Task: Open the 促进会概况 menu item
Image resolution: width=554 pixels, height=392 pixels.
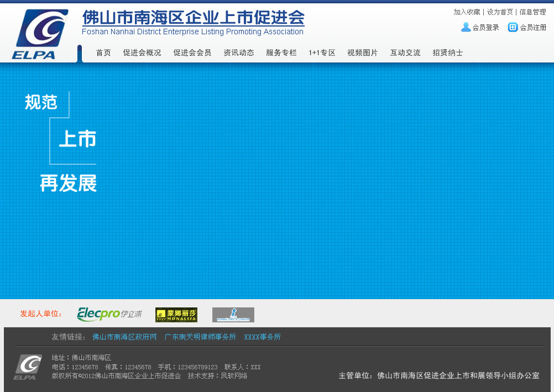Action: click(142, 53)
